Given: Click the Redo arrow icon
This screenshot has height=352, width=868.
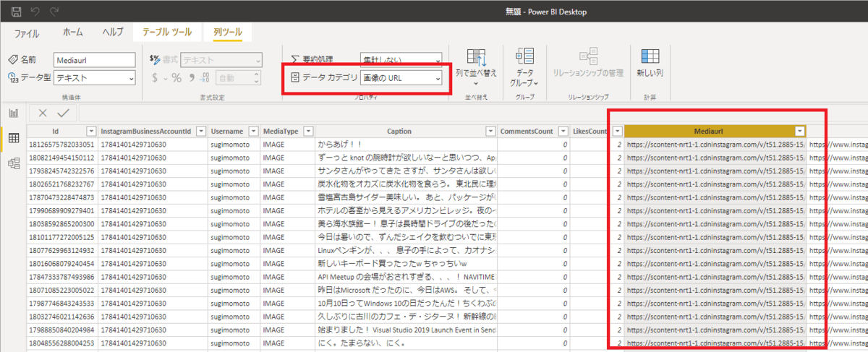Looking at the screenshot, I should [55, 12].
